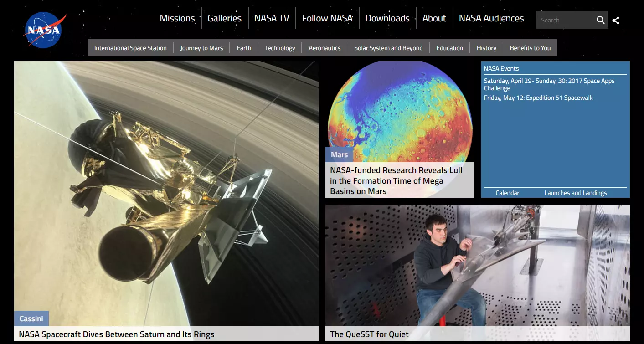Open NASA Spacecraft Dives Between Saturn headline
Image resolution: width=644 pixels, height=344 pixels.
coord(117,334)
